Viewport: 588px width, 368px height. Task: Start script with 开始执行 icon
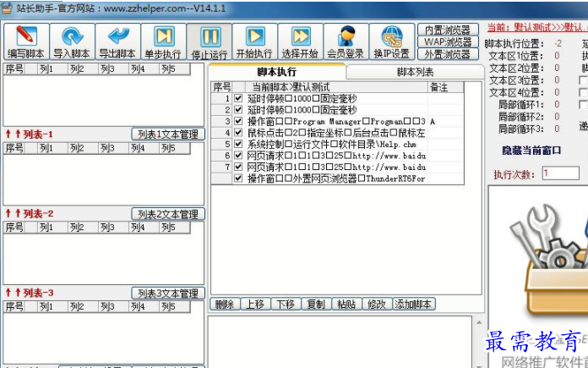(x=255, y=36)
